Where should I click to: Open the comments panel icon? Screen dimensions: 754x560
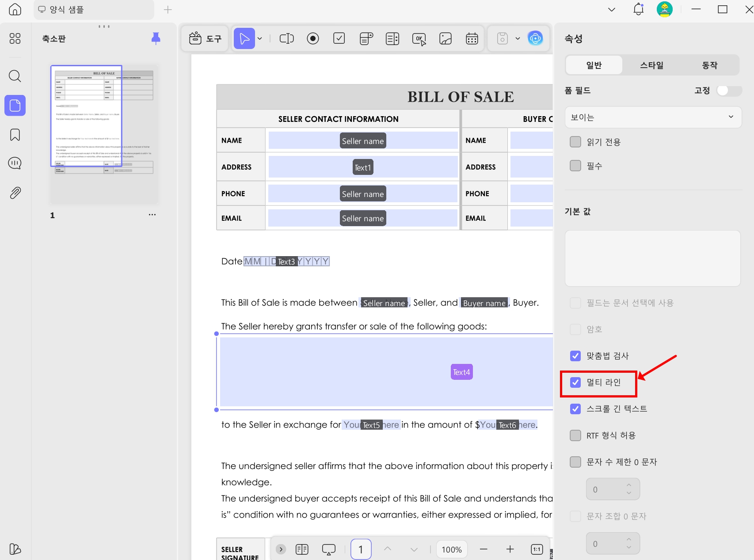tap(15, 163)
